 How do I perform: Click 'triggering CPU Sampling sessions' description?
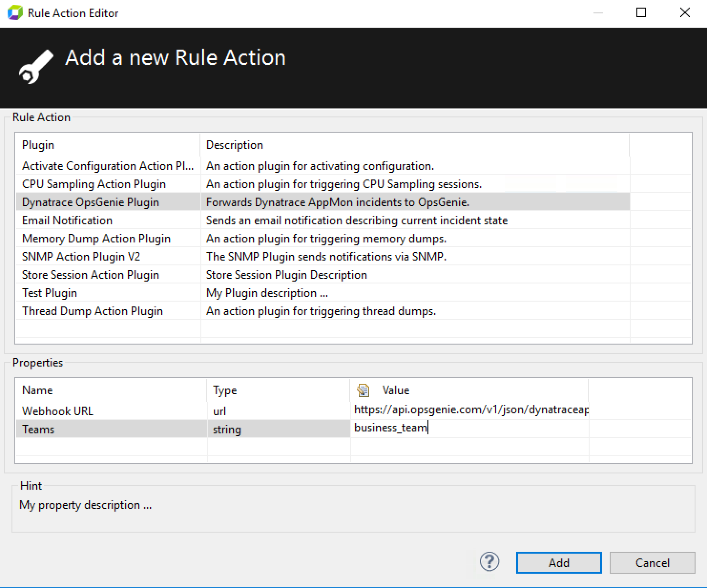tap(344, 184)
